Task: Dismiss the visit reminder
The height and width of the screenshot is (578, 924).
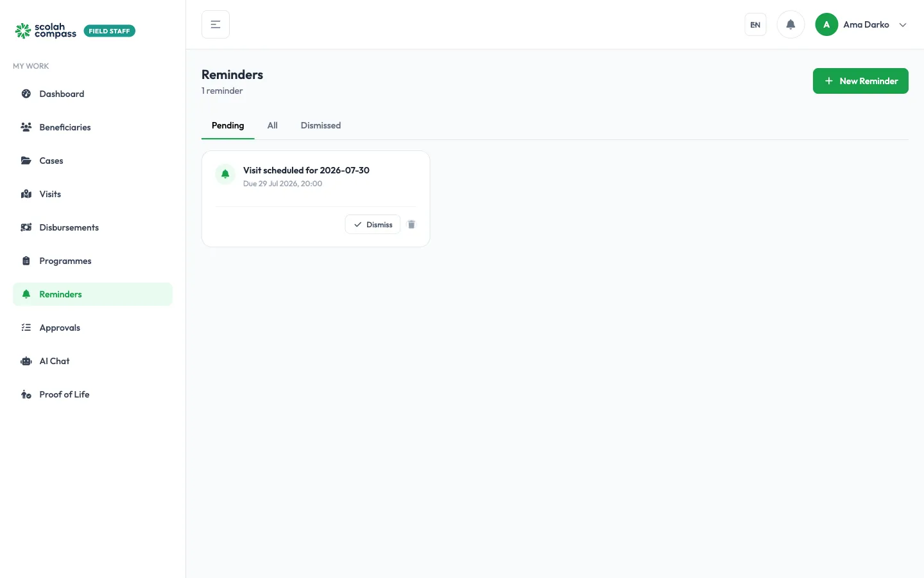Action: coord(373,225)
